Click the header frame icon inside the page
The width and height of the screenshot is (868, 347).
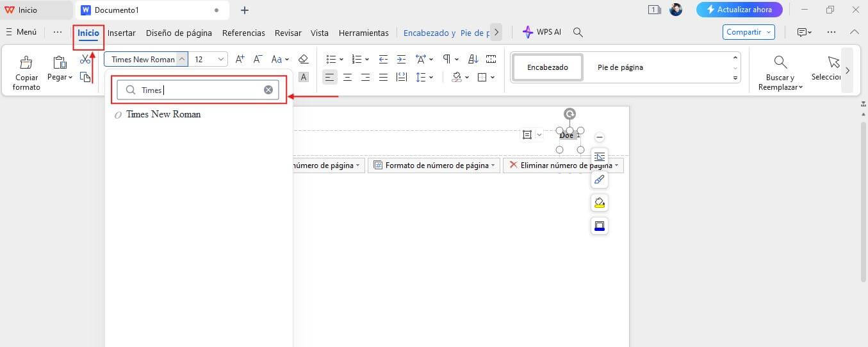[x=527, y=135]
